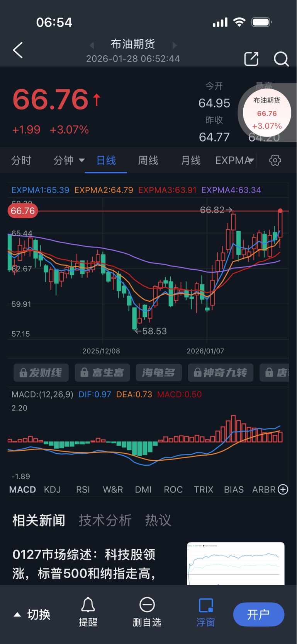Image resolution: width=297 pixels, height=644 pixels.
Task: Tap the 66.76 current price label
Action: pyautogui.click(x=51, y=99)
